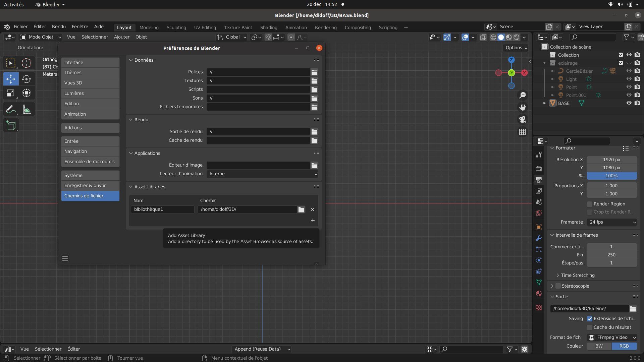
Task: Add a new asset library with plus
Action: [x=313, y=221]
